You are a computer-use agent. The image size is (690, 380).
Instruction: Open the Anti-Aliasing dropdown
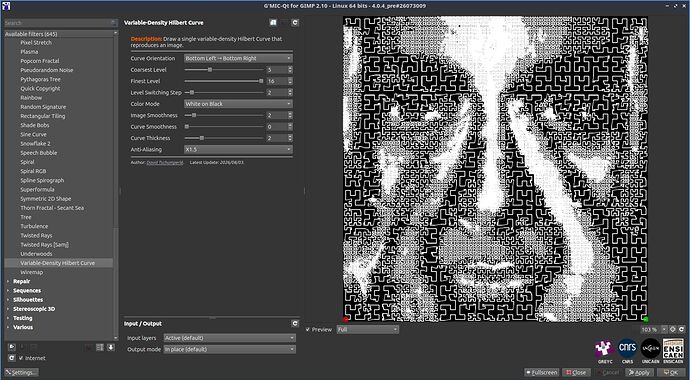click(x=238, y=150)
